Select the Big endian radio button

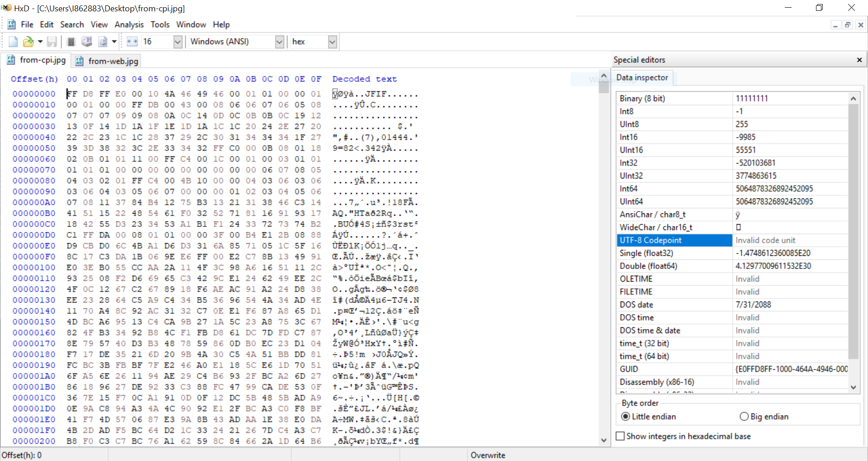point(744,417)
